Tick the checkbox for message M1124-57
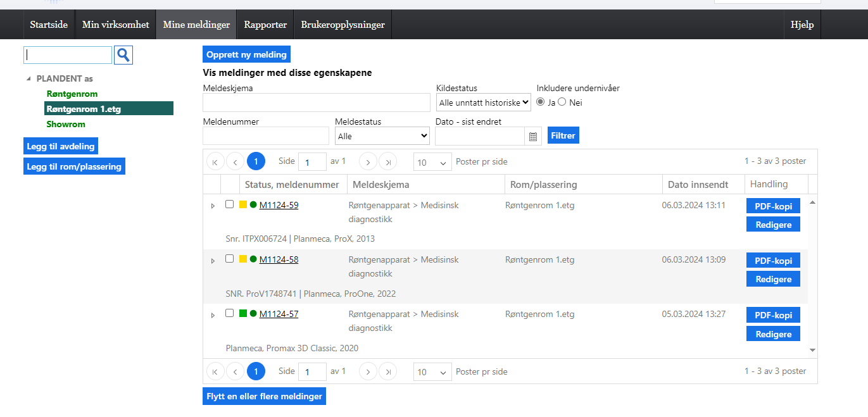Screen dimensions: 868x417 click(230, 313)
